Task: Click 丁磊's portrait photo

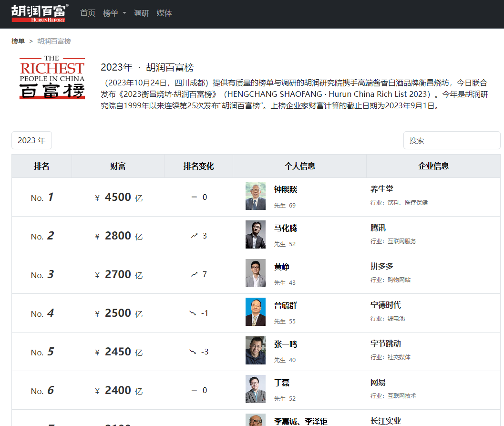Action: [256, 389]
